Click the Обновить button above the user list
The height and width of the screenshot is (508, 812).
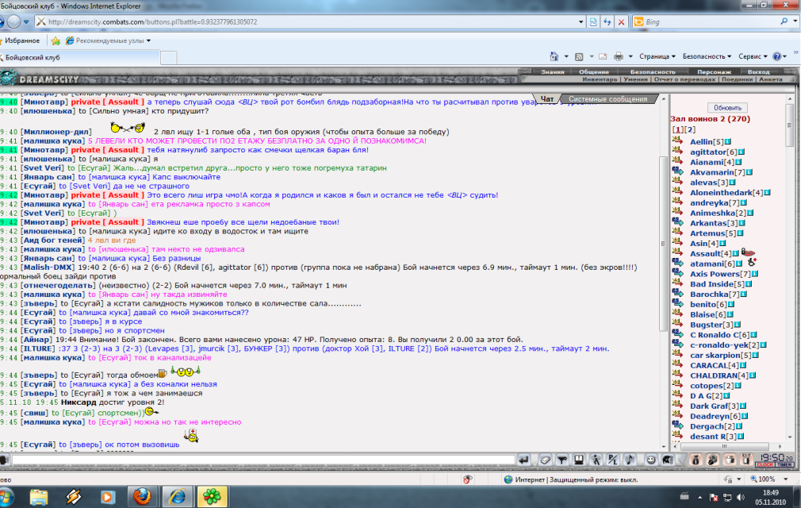click(x=727, y=107)
